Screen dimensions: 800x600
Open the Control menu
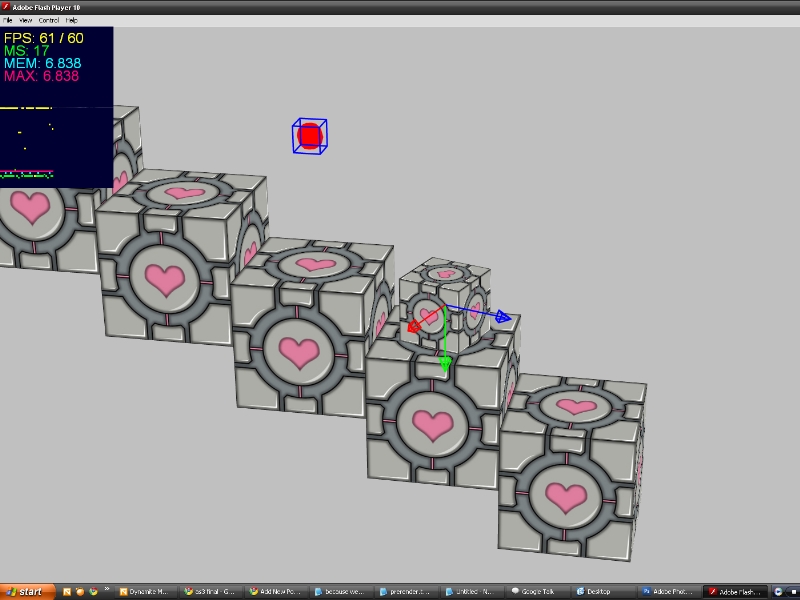49,18
